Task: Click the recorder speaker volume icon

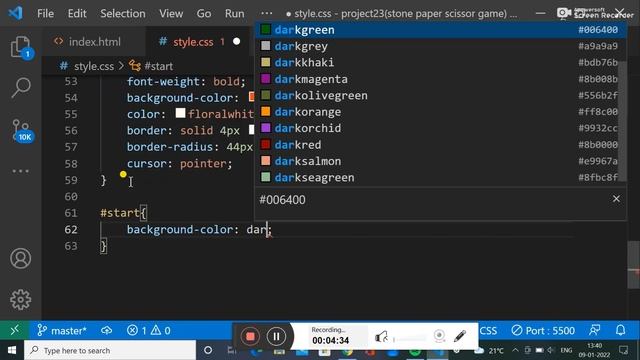Action: (381, 337)
